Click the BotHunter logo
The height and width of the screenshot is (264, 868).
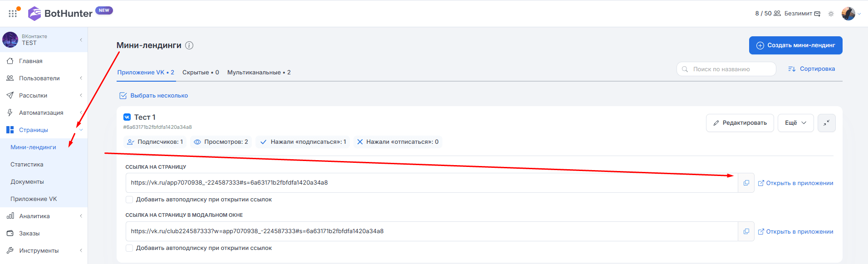coord(60,14)
